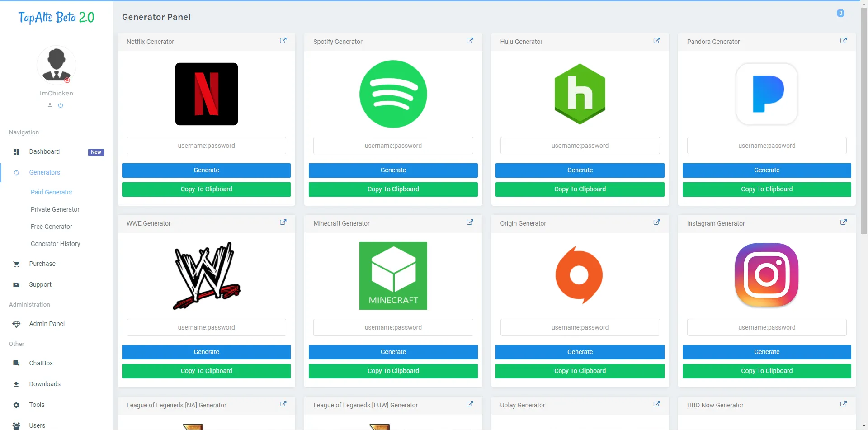This screenshot has width=868, height=430.
Task: Select the Minecraft username:password field
Action: 393,327
